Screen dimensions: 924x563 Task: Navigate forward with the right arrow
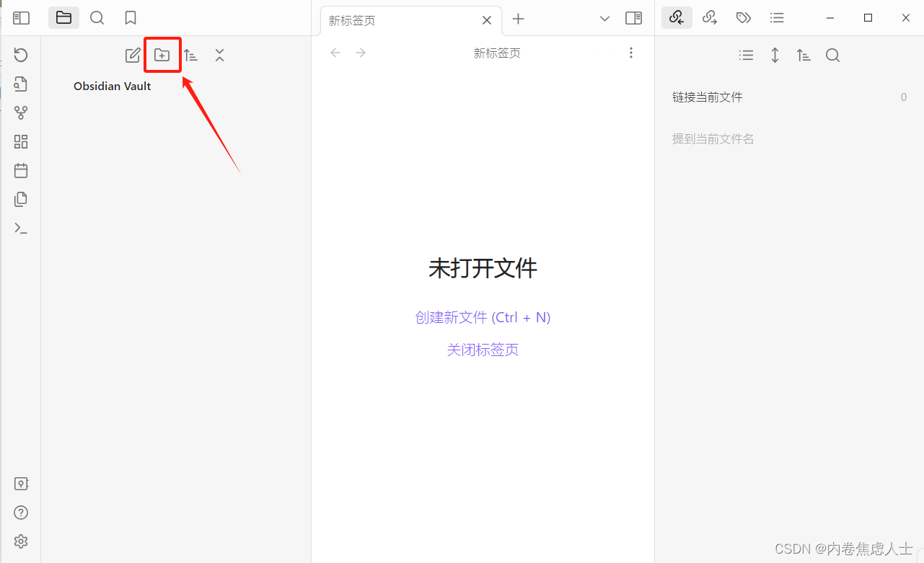click(x=361, y=53)
